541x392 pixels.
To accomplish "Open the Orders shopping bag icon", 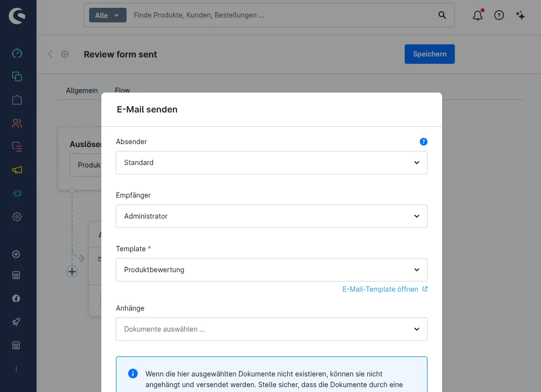I will [x=17, y=100].
